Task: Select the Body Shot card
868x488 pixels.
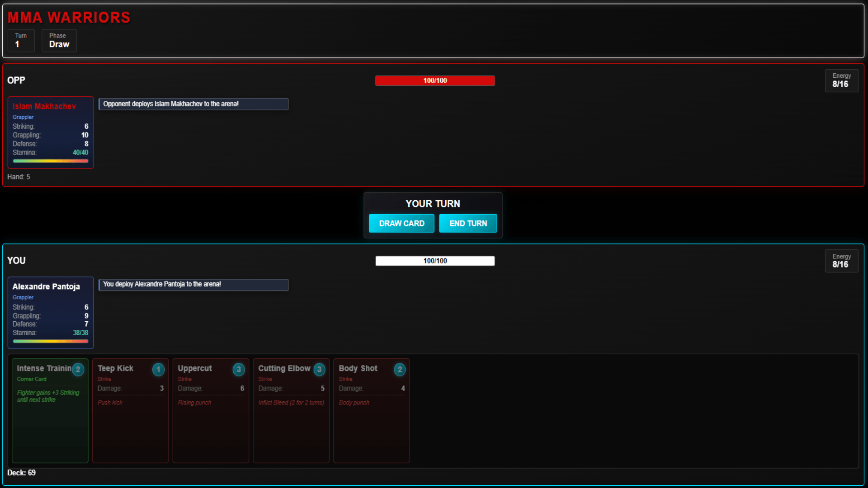Action: [372, 420]
